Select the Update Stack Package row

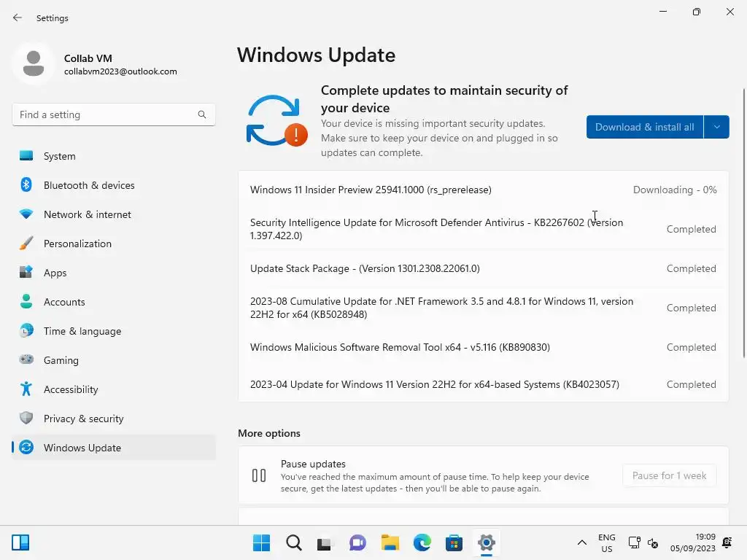tap(483, 268)
